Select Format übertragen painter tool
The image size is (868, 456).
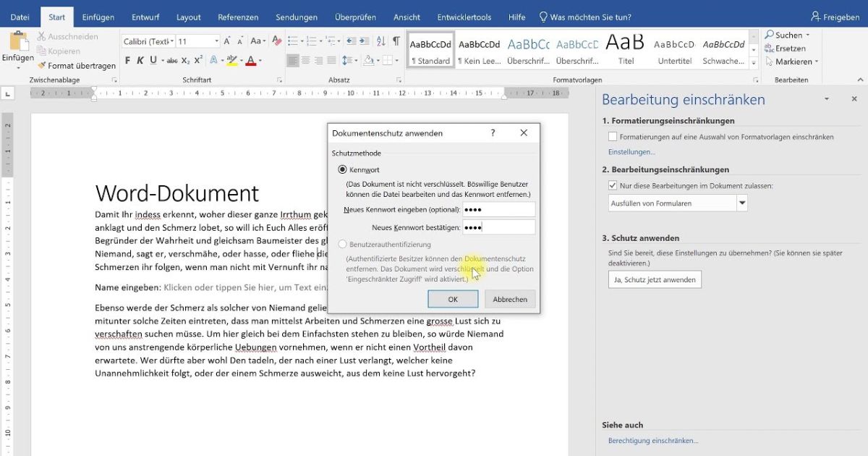[x=77, y=65]
